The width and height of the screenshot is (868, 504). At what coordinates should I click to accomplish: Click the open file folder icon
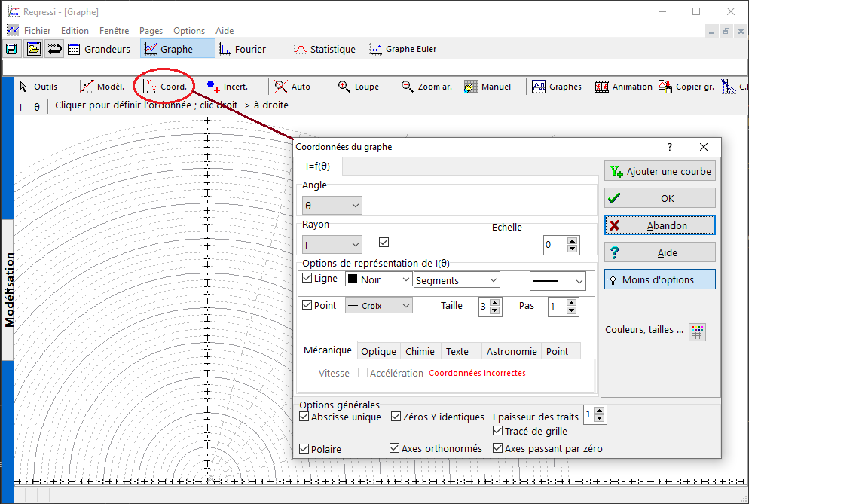pos(34,49)
